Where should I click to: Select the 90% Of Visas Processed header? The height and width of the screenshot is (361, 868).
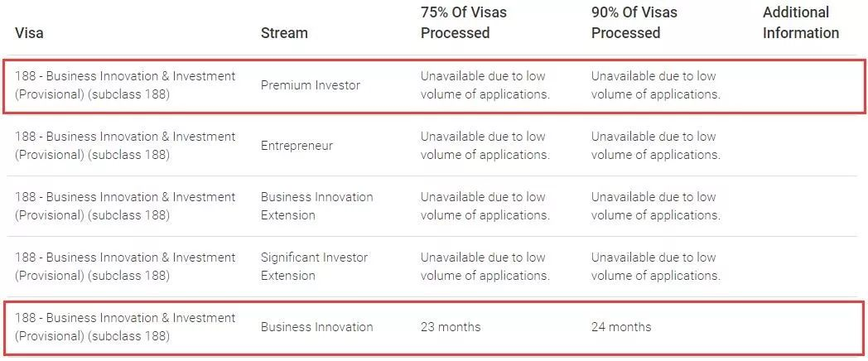[x=634, y=23]
